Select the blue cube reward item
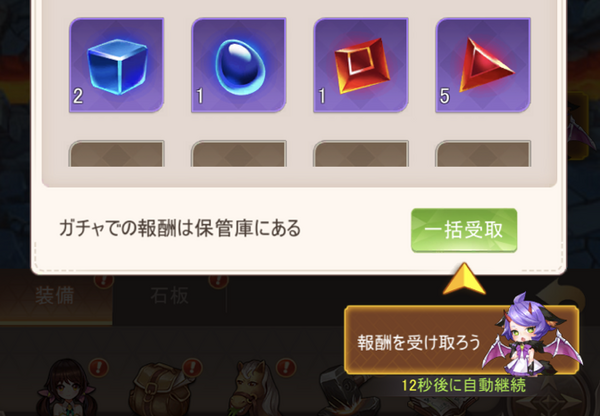 [116, 65]
